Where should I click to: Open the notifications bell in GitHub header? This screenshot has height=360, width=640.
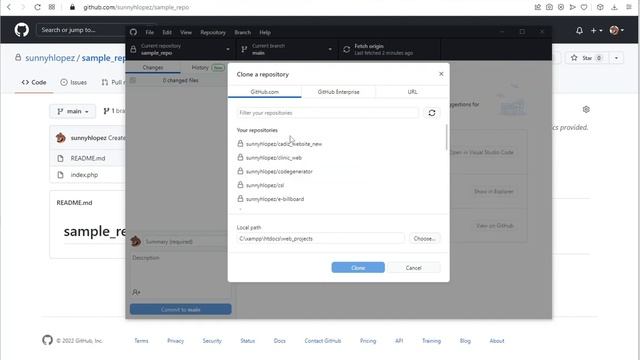coord(579,30)
